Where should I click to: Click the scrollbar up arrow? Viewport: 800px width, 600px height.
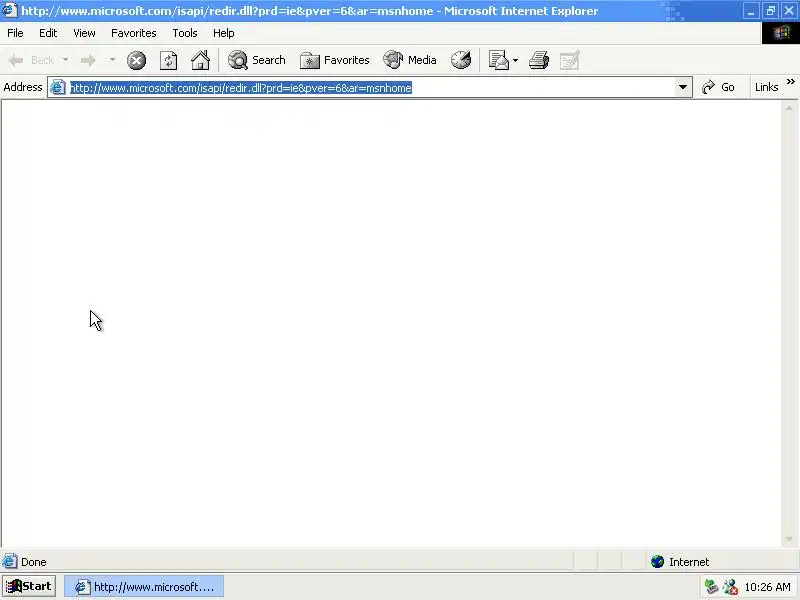tap(789, 108)
